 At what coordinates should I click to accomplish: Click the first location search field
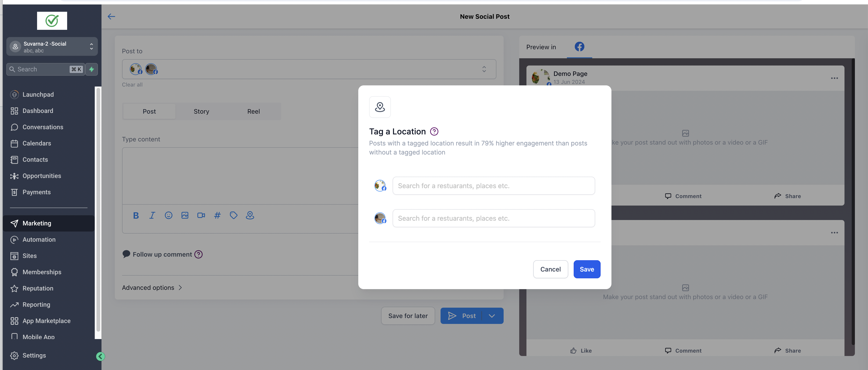(x=493, y=186)
